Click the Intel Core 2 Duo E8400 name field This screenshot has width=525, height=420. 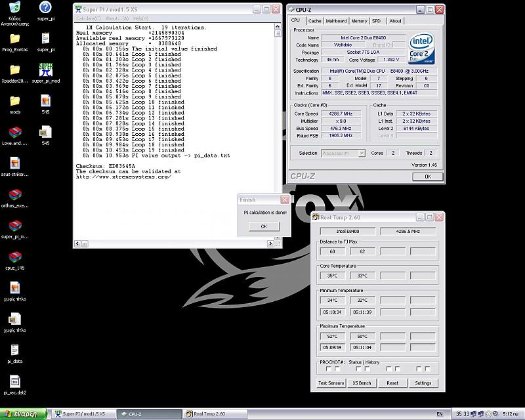[364, 38]
